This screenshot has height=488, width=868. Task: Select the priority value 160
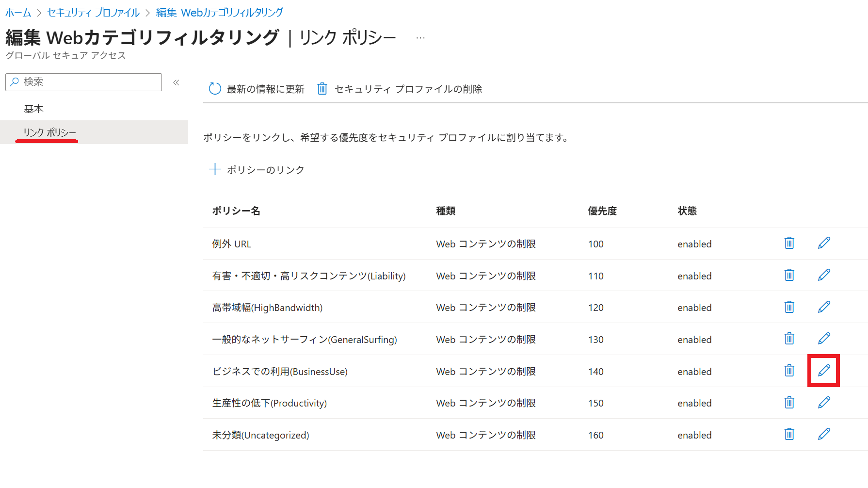[x=596, y=435]
